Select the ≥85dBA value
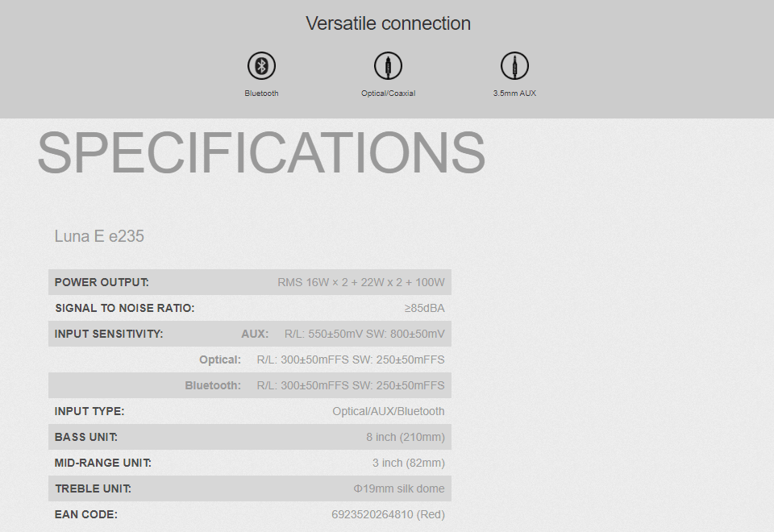Viewport: 774px width, 532px height. [x=425, y=308]
